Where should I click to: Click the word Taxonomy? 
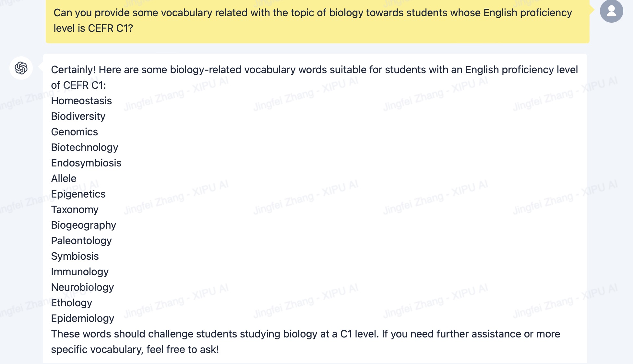point(75,210)
